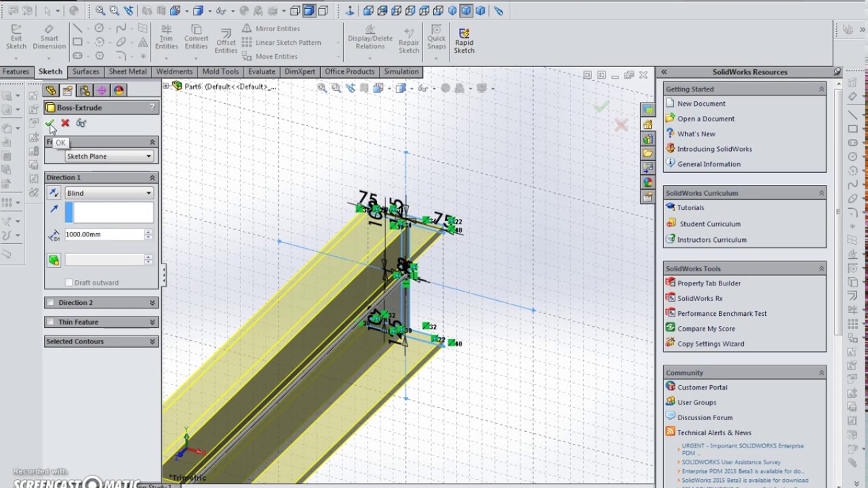Image resolution: width=868 pixels, height=488 pixels.
Task: Open Performance Benchmark Test link
Action: [722, 314]
